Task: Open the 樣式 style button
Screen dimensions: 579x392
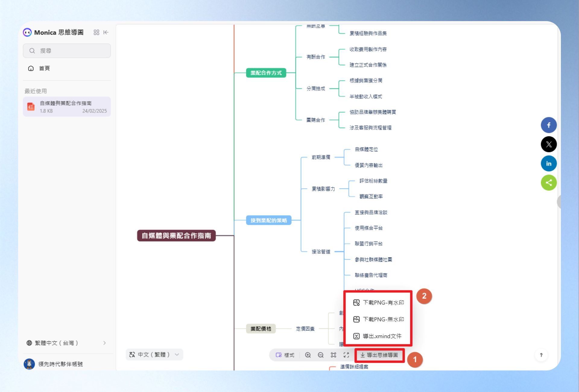Action: pos(285,355)
